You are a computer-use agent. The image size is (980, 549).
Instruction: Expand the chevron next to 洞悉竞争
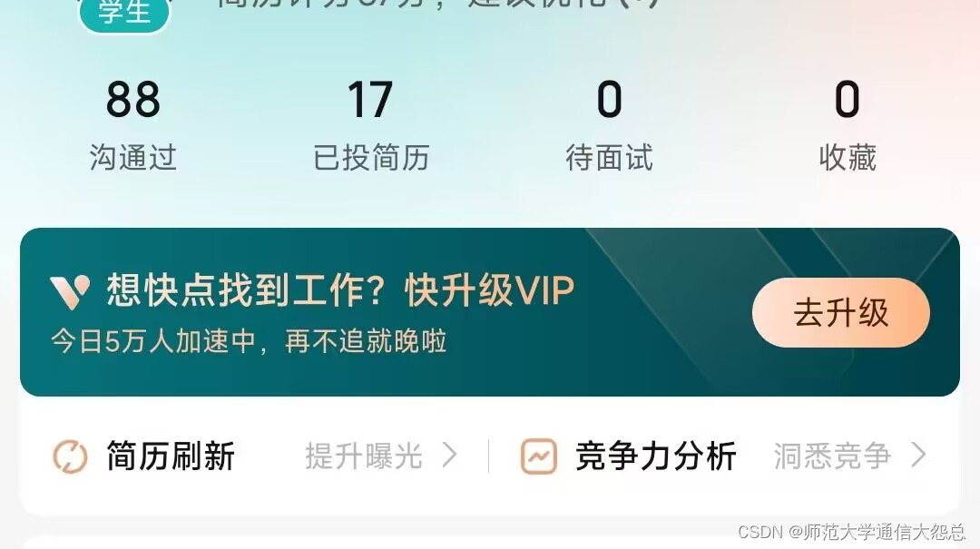point(918,456)
